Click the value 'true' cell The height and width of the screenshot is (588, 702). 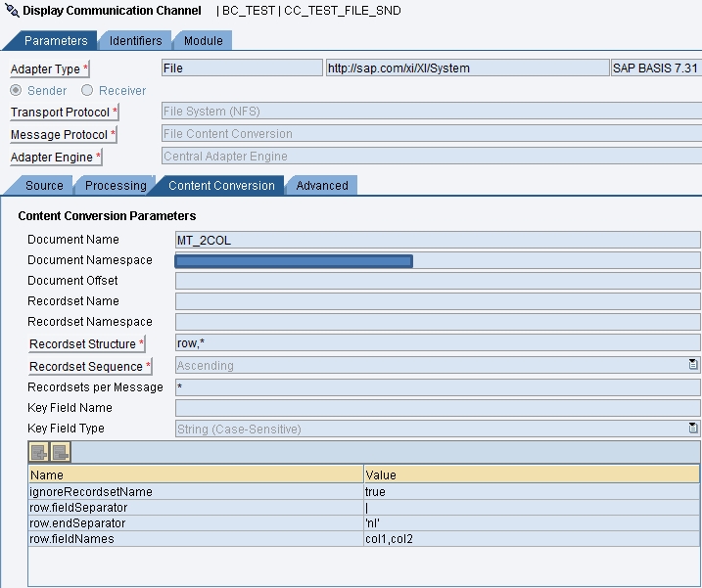[532, 492]
